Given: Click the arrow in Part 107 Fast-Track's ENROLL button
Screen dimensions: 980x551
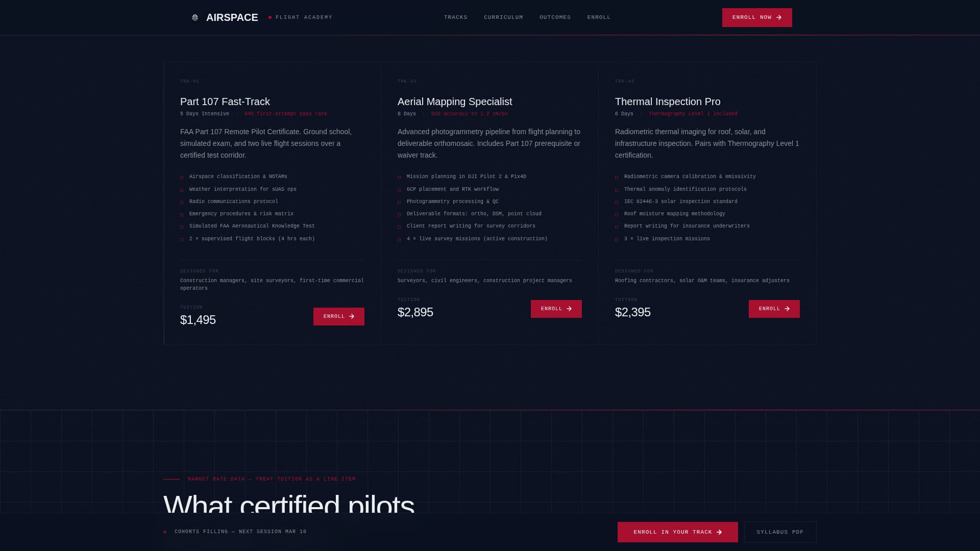Looking at the screenshot, I should tap(352, 316).
